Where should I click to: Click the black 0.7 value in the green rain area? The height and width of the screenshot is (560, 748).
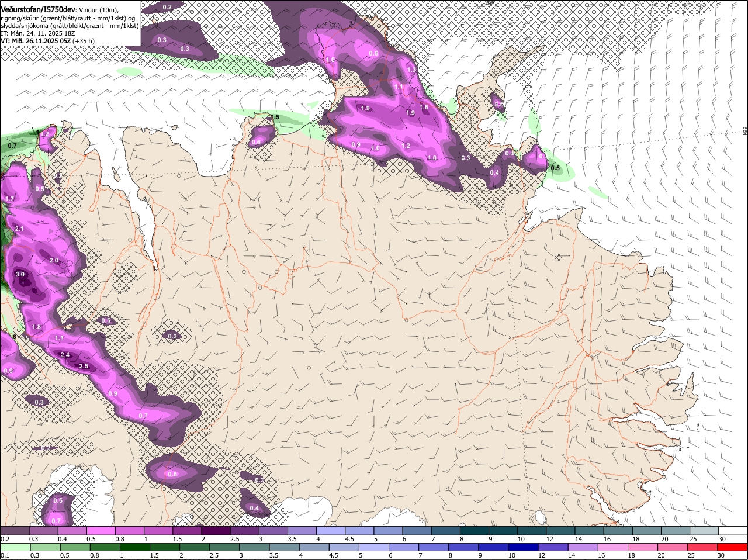point(12,145)
